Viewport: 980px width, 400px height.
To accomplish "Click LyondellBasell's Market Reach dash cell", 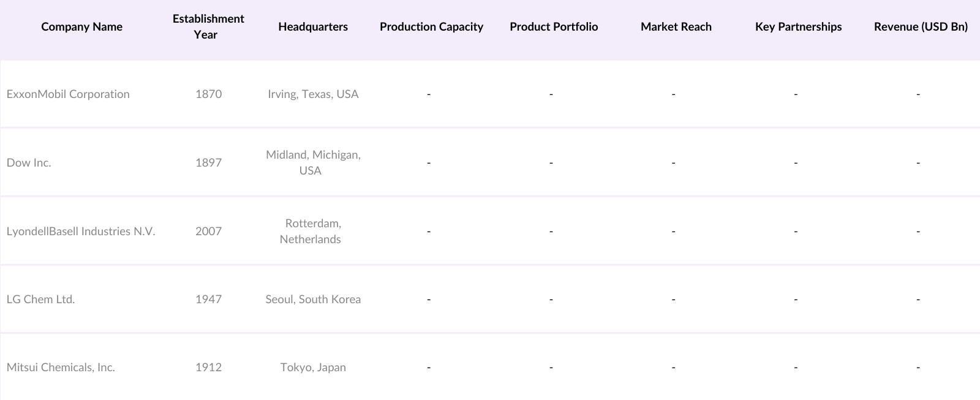I will click(x=673, y=232).
